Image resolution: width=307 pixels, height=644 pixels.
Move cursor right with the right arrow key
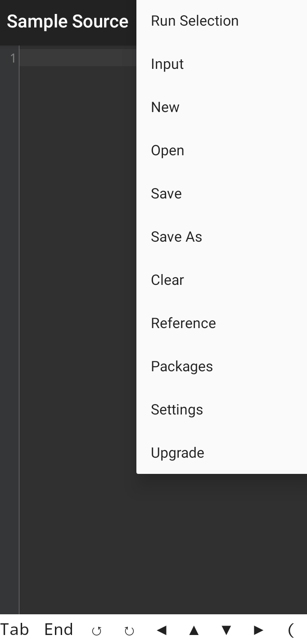tap(259, 630)
